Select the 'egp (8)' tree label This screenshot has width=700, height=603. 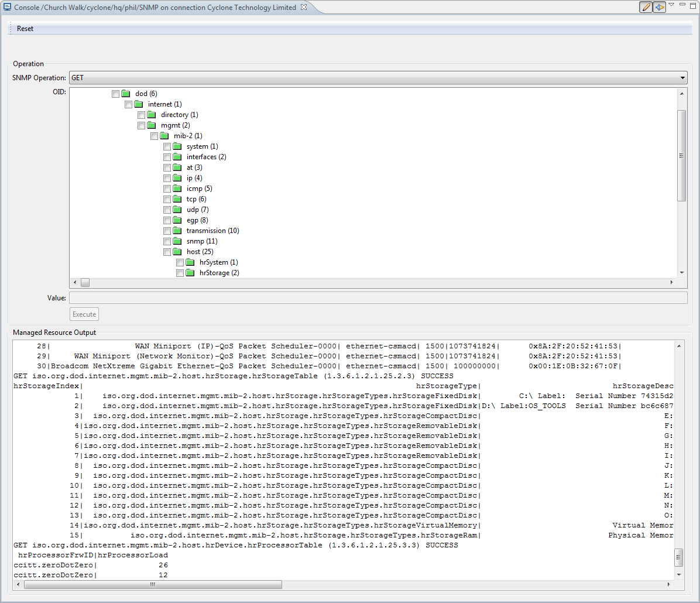197,220
